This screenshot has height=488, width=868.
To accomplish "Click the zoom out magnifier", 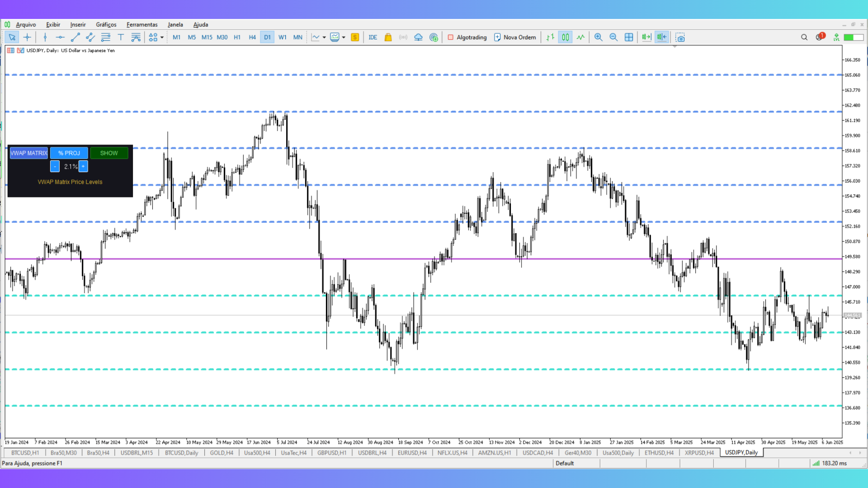I will click(613, 38).
